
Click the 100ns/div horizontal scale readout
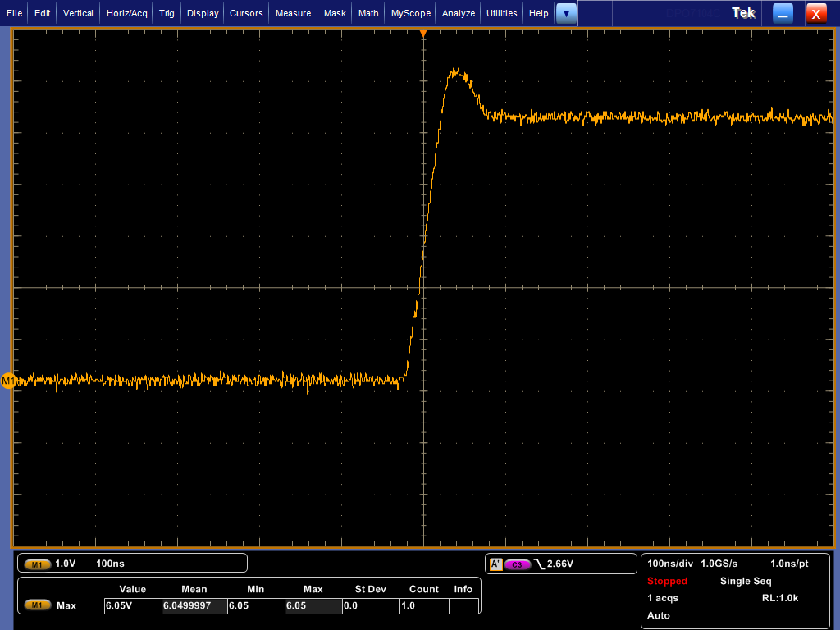670,564
